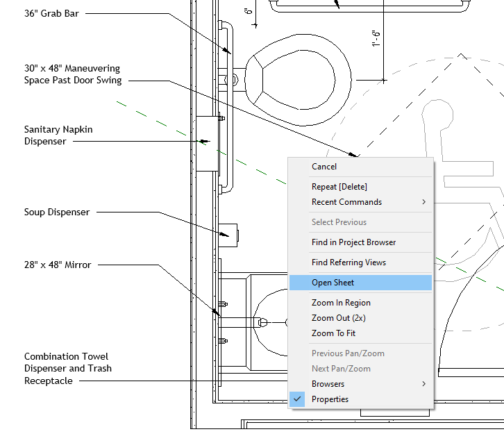Click Zoom To Fit

pyautogui.click(x=333, y=333)
